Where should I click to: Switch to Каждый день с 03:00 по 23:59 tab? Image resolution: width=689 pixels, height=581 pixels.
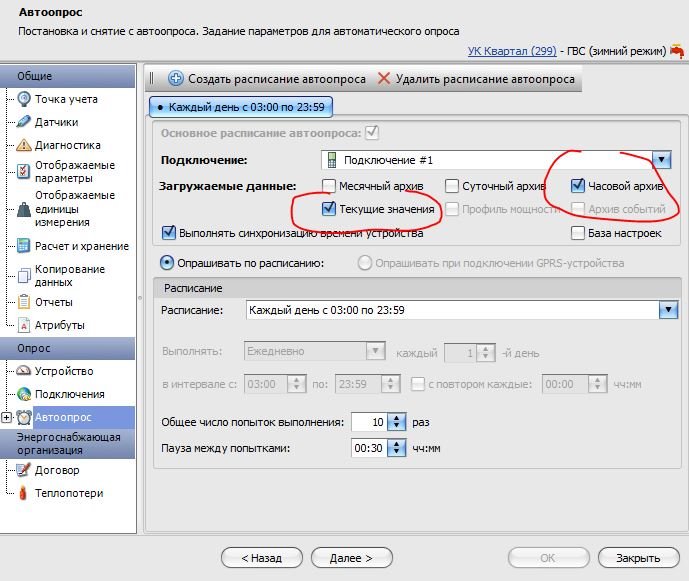pyautogui.click(x=241, y=106)
